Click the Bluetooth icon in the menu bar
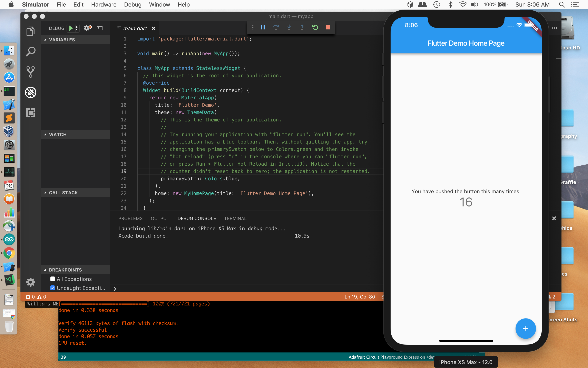The width and height of the screenshot is (588, 368). 450,4
